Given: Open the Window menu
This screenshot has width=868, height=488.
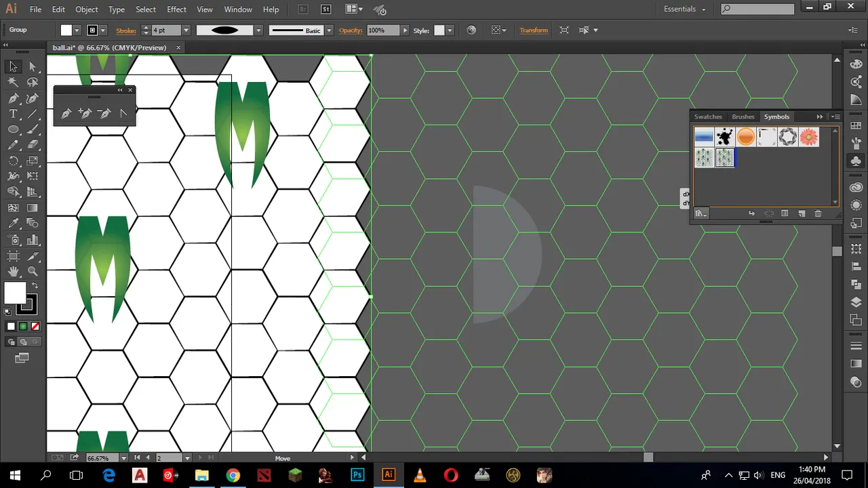Looking at the screenshot, I should [238, 9].
